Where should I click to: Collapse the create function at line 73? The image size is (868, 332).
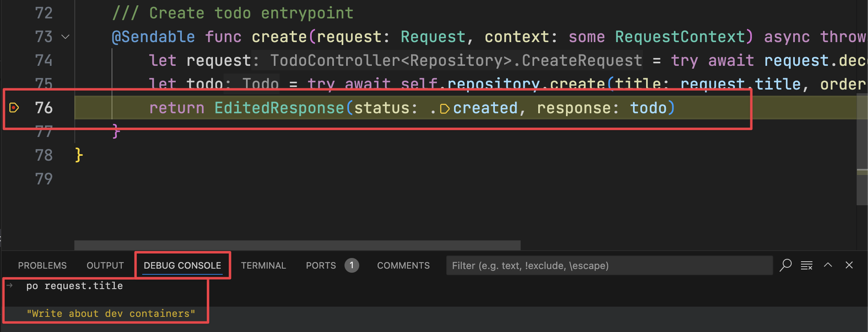[65, 37]
